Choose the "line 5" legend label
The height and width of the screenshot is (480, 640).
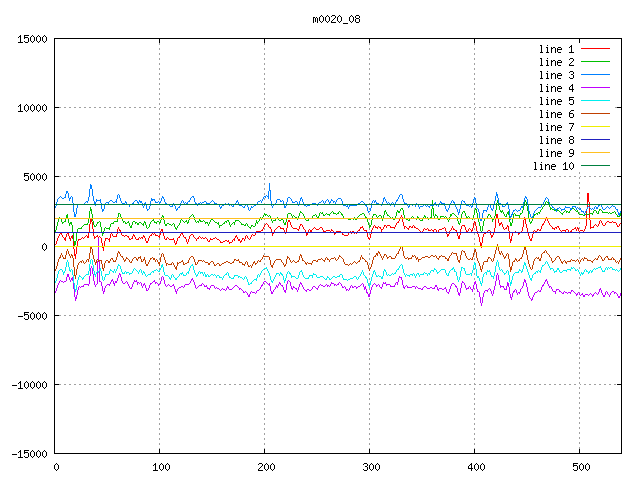pyautogui.click(x=556, y=101)
